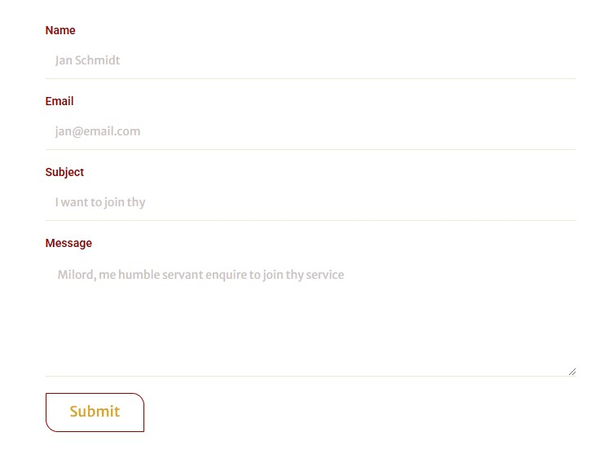Click the "jan@email.com" placeholder text
Screen dimensions: 600x450
pyautogui.click(x=98, y=131)
